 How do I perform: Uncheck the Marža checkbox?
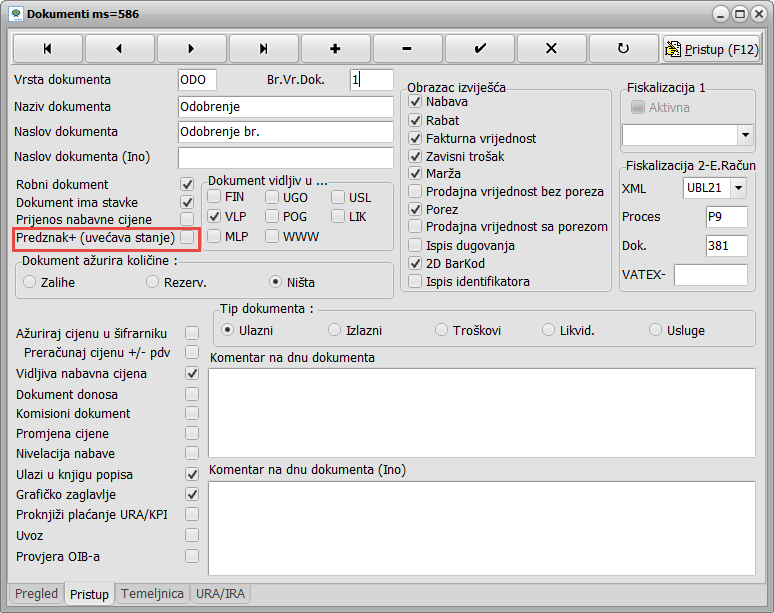click(416, 174)
